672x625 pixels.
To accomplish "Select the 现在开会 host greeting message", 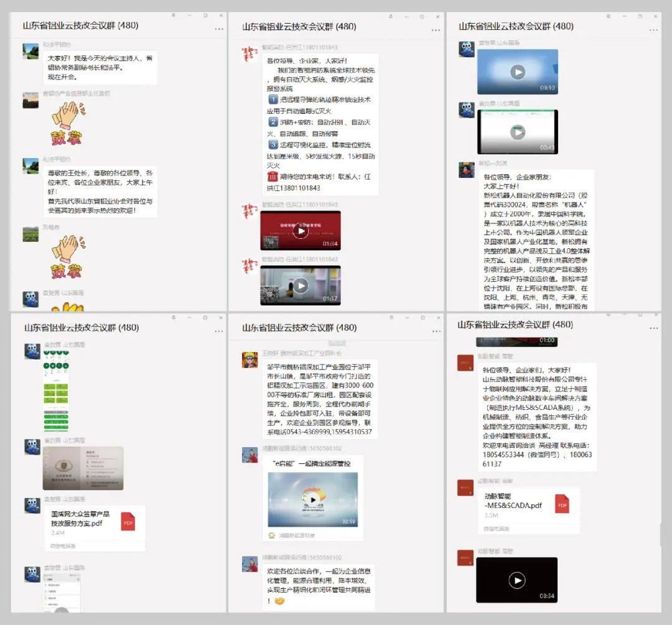I will (100, 68).
